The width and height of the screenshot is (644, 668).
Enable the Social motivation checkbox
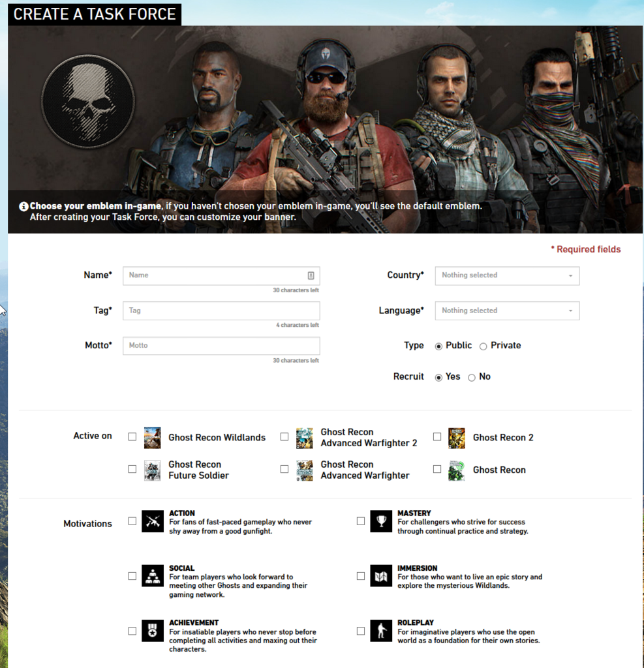pyautogui.click(x=132, y=576)
